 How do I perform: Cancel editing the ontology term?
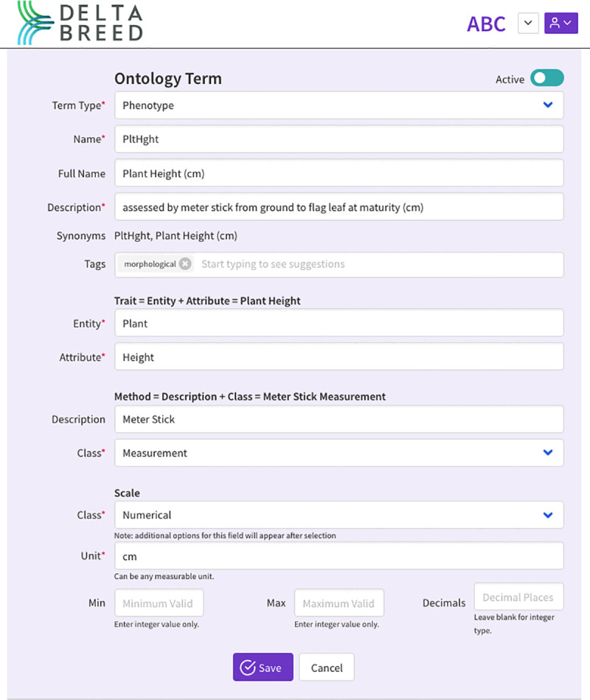[x=327, y=667]
